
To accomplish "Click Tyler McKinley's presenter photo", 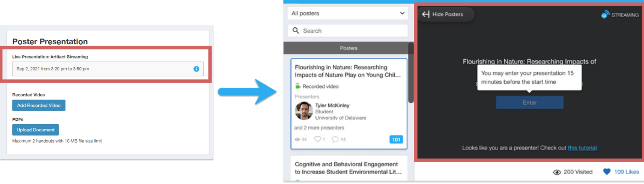I will pyautogui.click(x=304, y=111).
